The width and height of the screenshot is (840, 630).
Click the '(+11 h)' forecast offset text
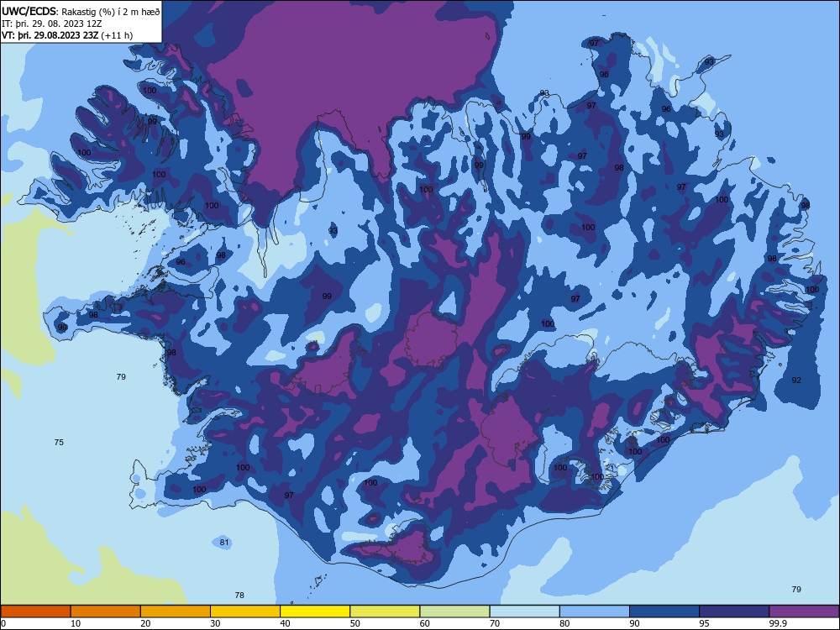[117, 35]
